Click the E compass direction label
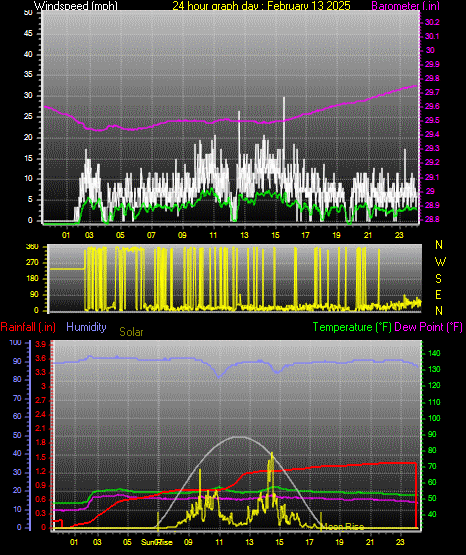Screen dimensions: 466x555 coord(438,294)
